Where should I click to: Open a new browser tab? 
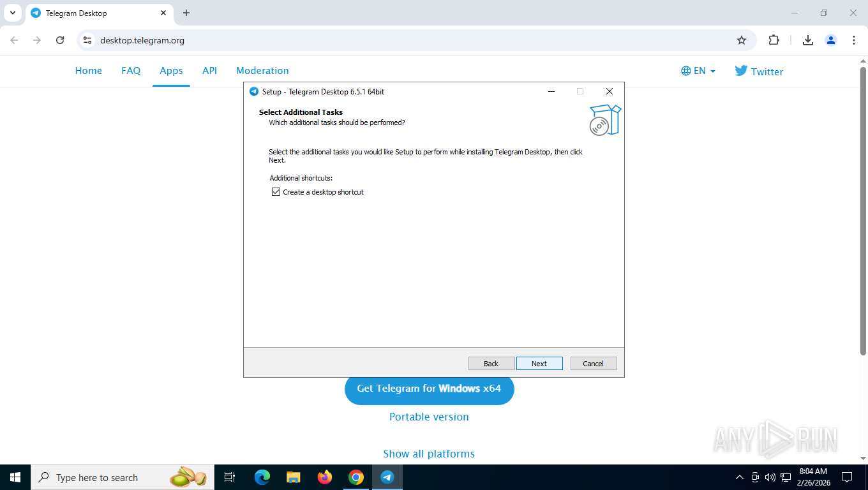point(186,13)
